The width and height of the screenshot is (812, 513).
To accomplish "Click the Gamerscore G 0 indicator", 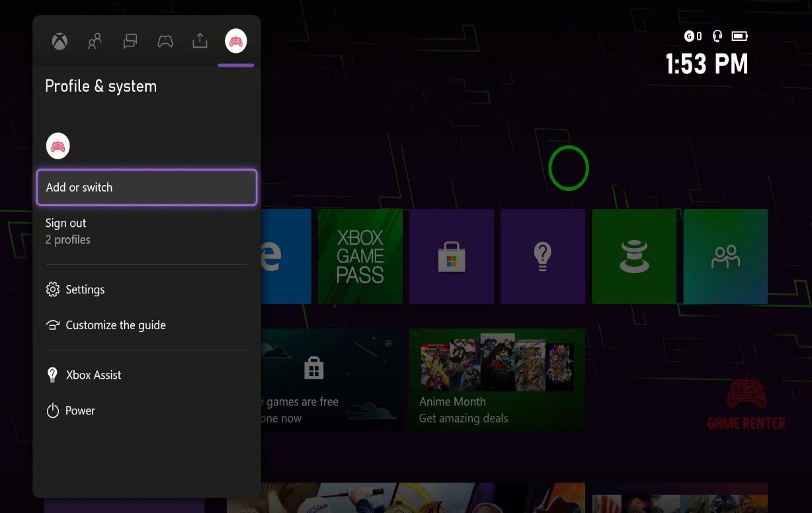I will pyautogui.click(x=693, y=36).
